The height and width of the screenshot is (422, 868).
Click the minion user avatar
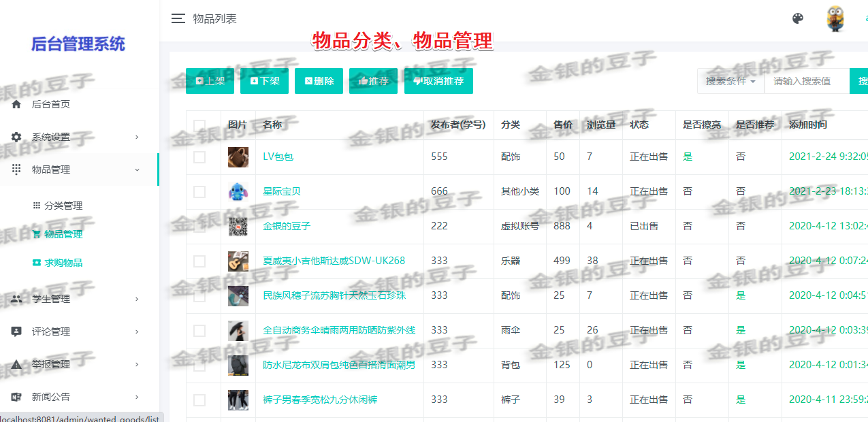click(x=835, y=18)
